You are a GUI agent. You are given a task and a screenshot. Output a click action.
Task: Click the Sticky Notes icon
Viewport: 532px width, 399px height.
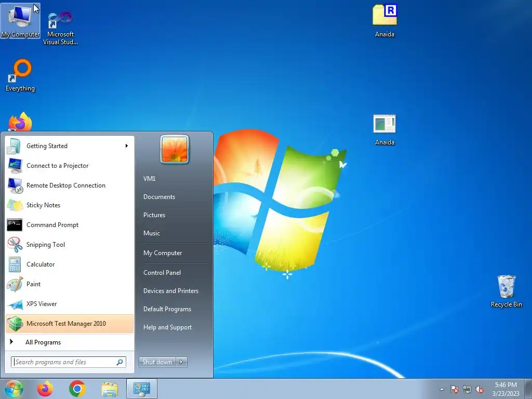click(x=15, y=205)
